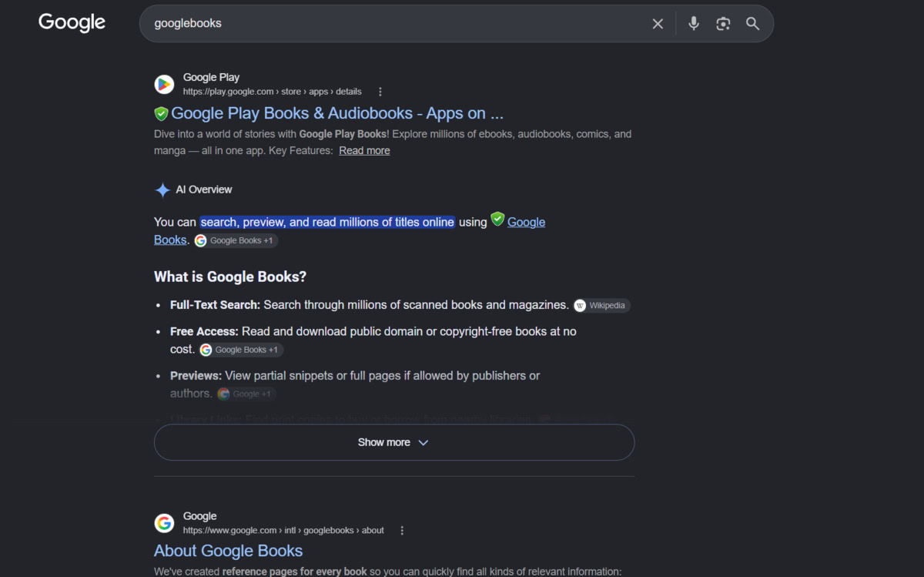Open the three-dot menu for the google.com result
The width and height of the screenshot is (924, 577).
(402, 531)
